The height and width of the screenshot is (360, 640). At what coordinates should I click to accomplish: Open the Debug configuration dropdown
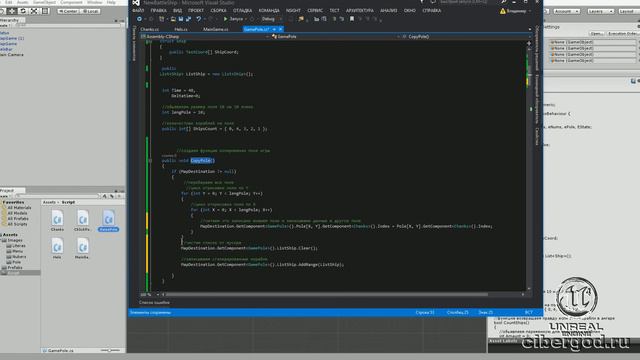pos(271,19)
